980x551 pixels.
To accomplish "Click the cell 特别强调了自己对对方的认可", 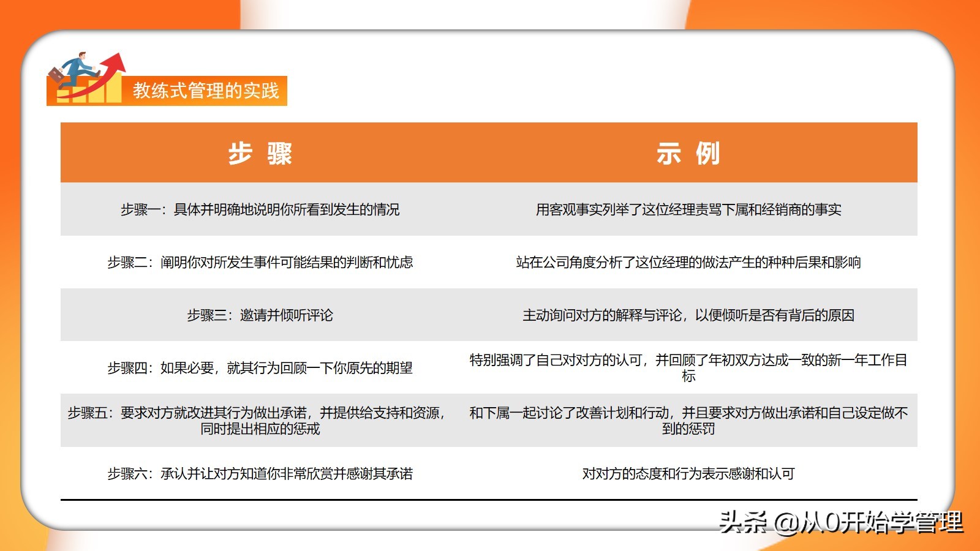I will click(x=688, y=367).
